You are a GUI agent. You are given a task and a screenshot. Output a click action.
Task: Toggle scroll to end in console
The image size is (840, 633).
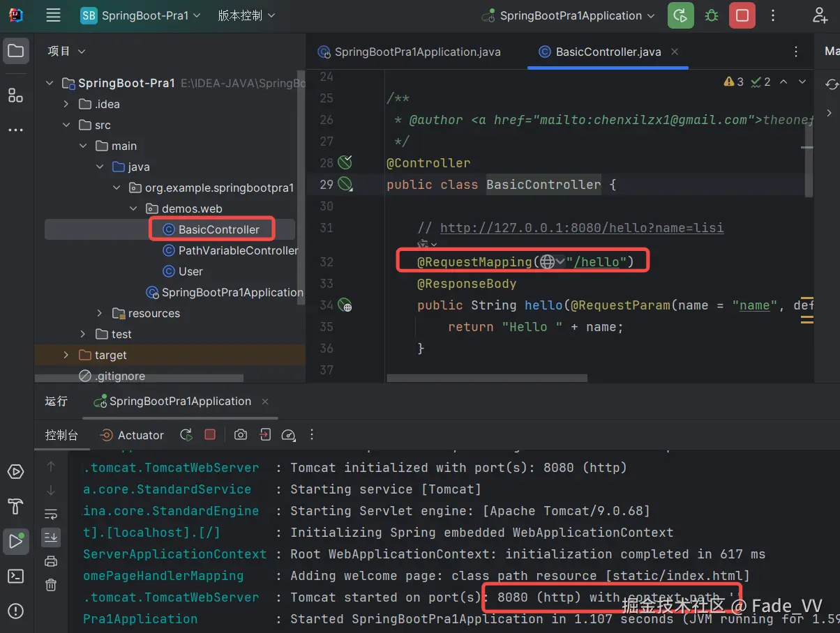click(x=51, y=537)
